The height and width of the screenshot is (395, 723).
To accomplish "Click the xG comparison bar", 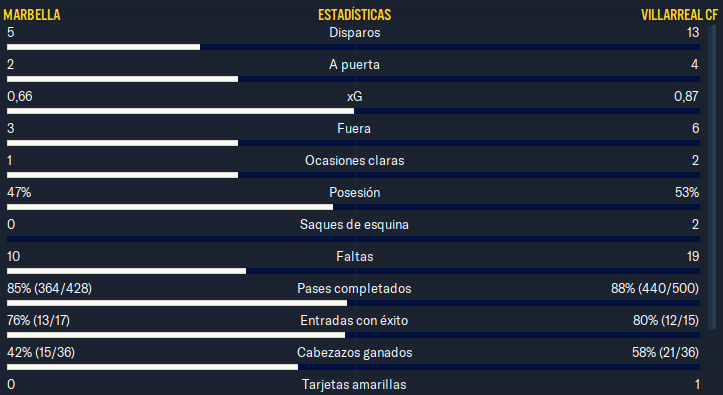I will pos(353,111).
